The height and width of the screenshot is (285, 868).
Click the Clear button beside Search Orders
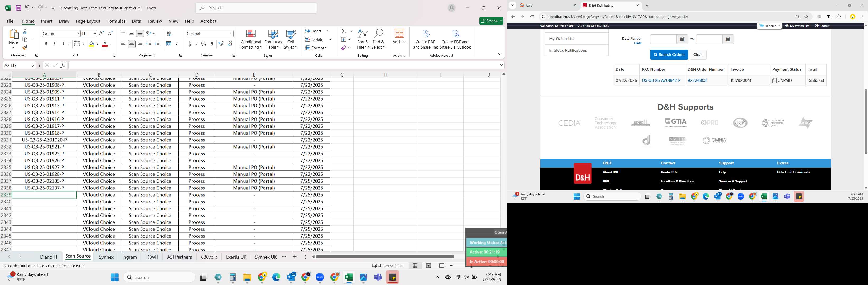(x=698, y=55)
